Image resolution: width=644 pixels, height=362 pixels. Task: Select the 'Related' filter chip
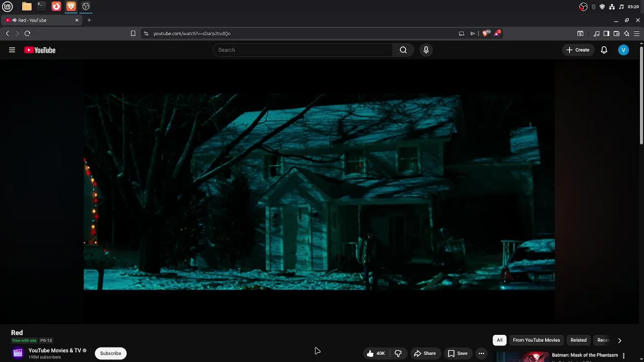click(579, 340)
